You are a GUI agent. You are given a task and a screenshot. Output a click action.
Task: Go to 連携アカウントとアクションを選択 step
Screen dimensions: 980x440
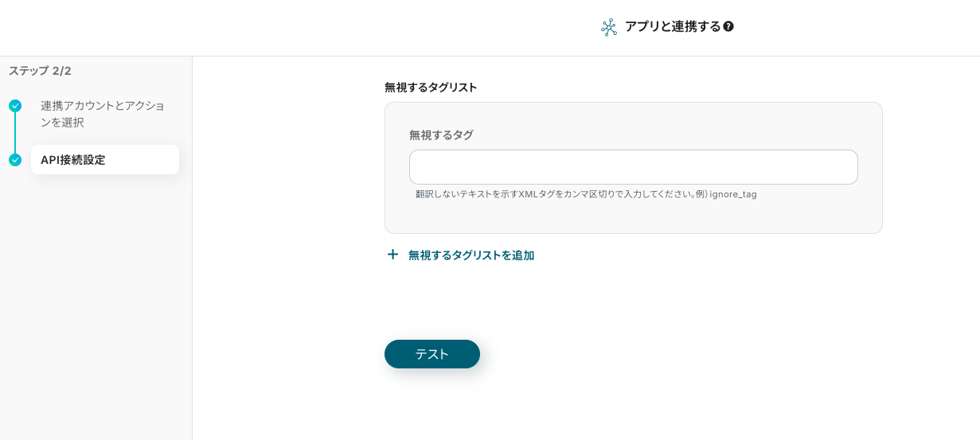(102, 114)
